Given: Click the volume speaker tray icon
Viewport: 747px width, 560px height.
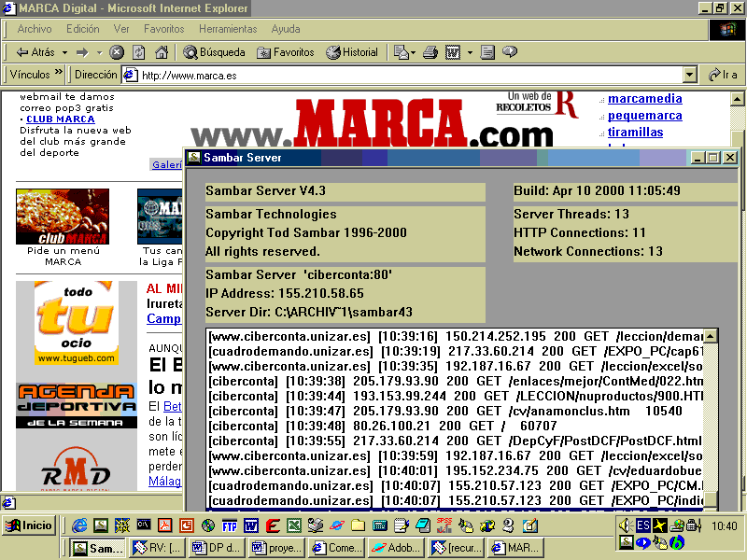Looking at the screenshot, I should [x=625, y=525].
